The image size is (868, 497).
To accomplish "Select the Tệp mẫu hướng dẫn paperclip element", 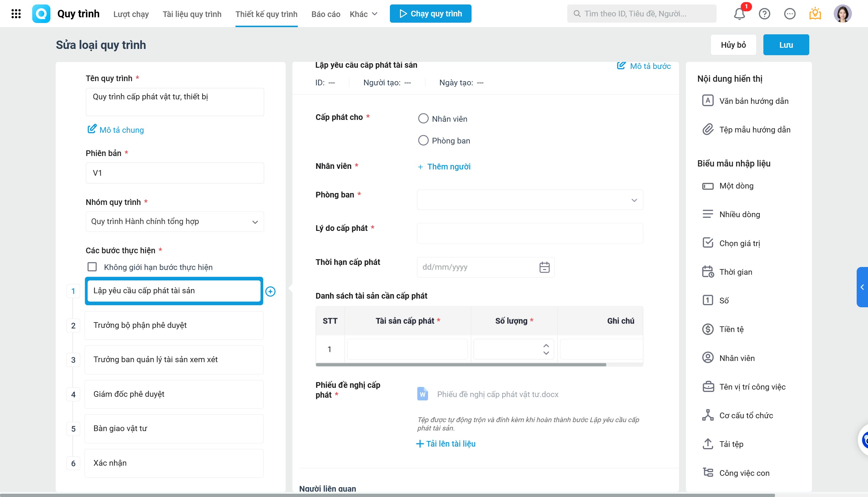I will (746, 129).
